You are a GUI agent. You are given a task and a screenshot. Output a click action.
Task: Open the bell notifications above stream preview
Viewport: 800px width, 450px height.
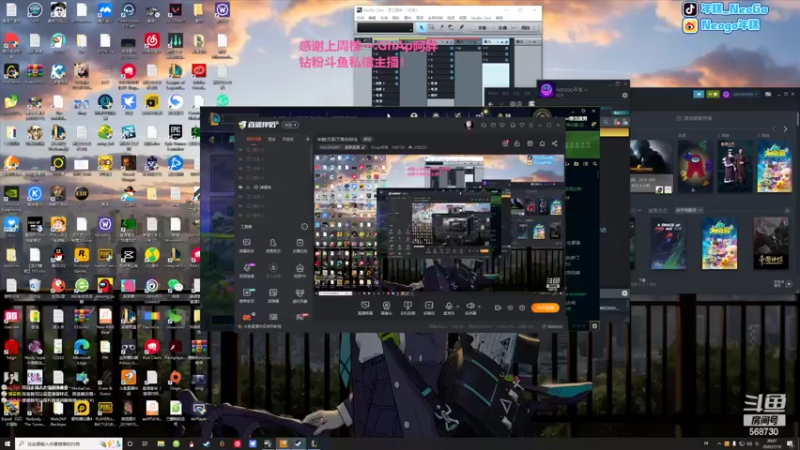tap(542, 143)
